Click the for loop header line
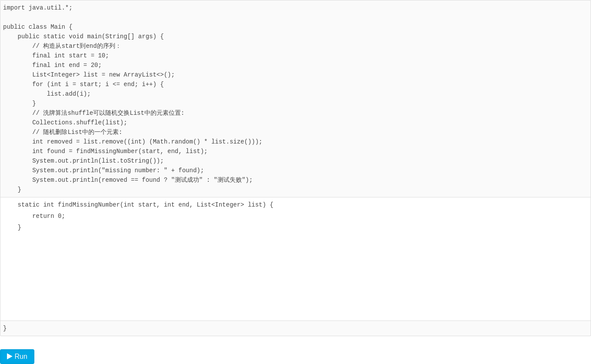 click(x=98, y=84)
